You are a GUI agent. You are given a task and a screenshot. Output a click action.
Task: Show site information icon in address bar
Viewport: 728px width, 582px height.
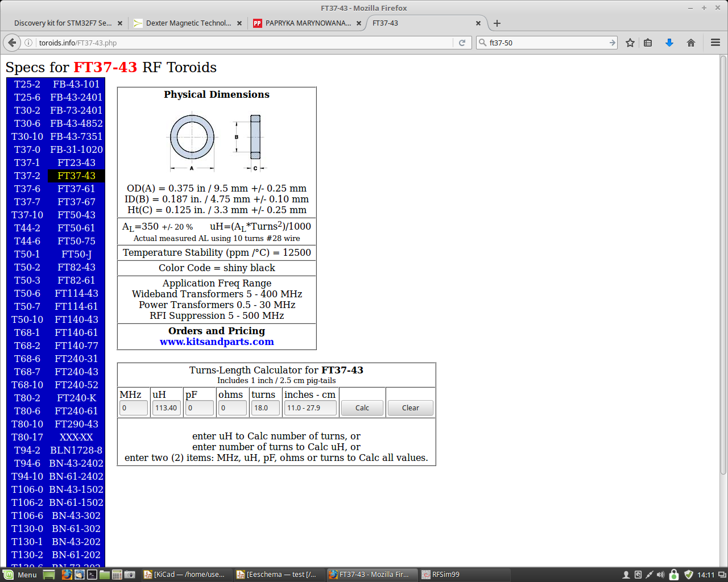28,43
